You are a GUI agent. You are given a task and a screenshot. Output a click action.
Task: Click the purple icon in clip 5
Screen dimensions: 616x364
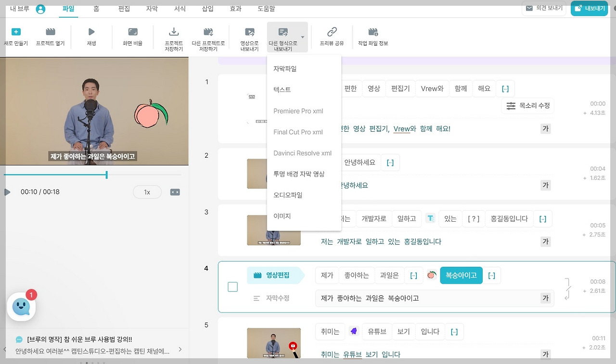point(354,331)
